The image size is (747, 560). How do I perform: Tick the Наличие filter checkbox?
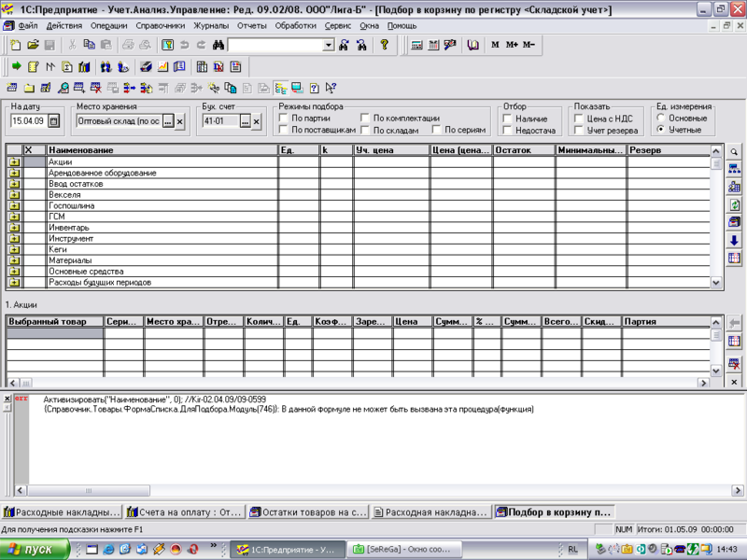click(508, 119)
